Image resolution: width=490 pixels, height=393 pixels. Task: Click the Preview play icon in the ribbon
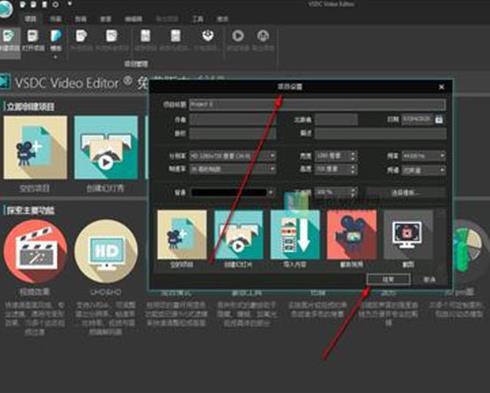238,36
